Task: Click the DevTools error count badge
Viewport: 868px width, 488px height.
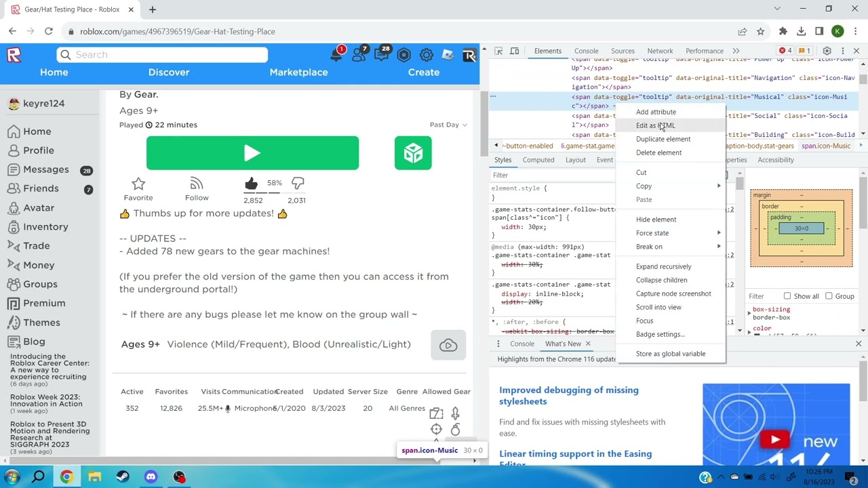Action: pyautogui.click(x=785, y=51)
